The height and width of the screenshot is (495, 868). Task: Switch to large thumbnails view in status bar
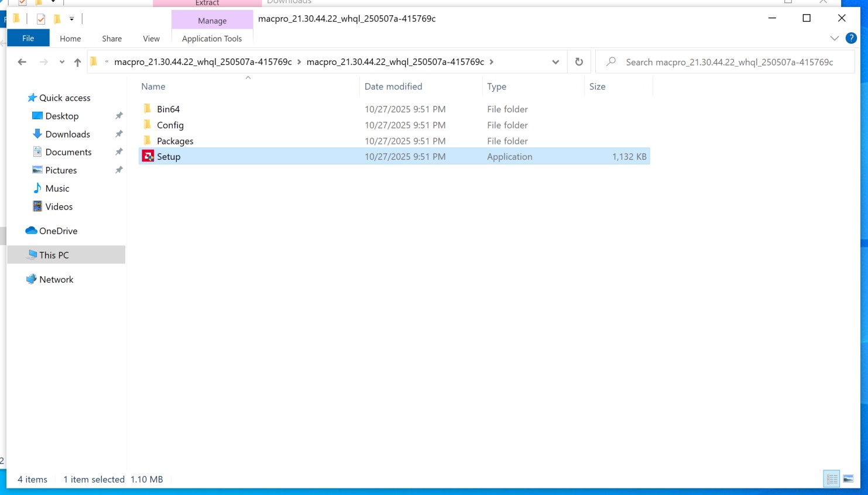tap(849, 479)
